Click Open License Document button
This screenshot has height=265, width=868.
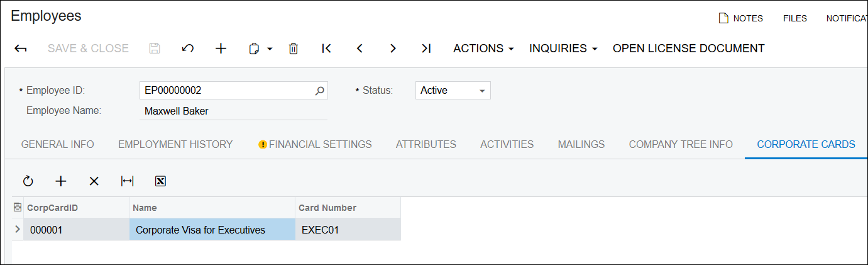(x=688, y=48)
